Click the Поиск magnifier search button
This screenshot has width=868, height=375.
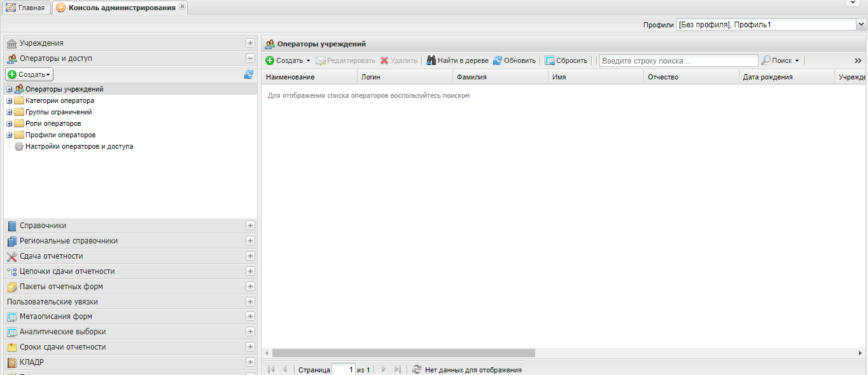click(780, 60)
